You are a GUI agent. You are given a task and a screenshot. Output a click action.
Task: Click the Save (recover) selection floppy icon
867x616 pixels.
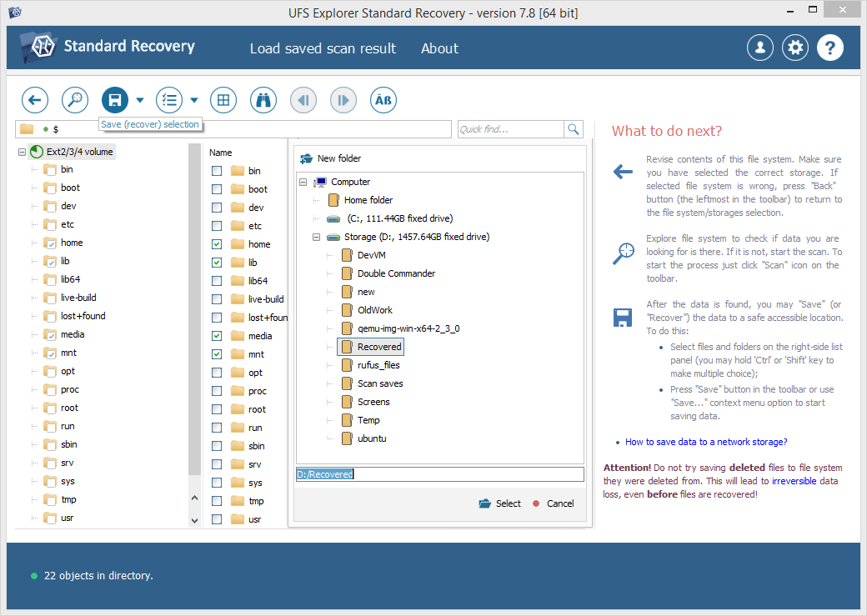pos(115,100)
